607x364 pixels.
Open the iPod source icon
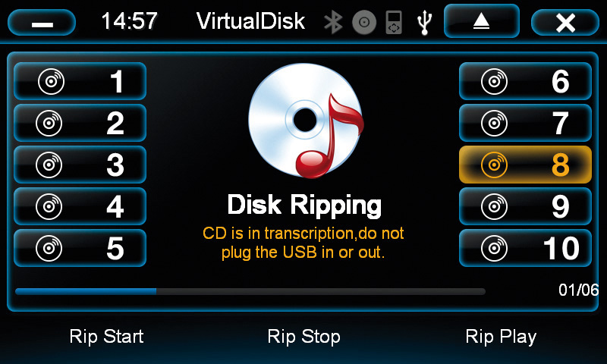[x=394, y=23]
